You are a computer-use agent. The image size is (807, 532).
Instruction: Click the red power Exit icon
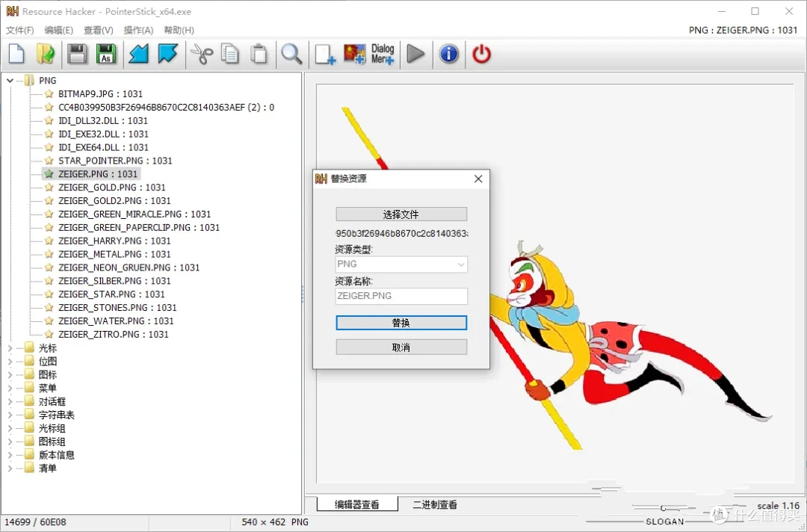click(481, 55)
